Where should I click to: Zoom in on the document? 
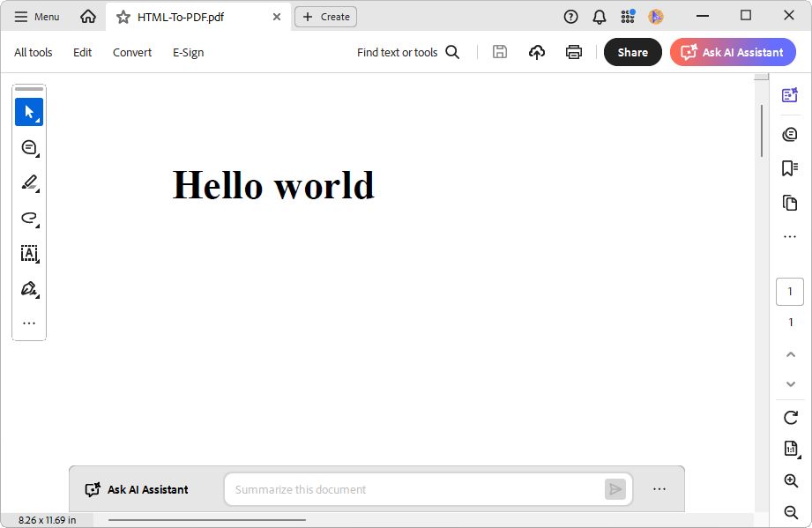click(789, 480)
